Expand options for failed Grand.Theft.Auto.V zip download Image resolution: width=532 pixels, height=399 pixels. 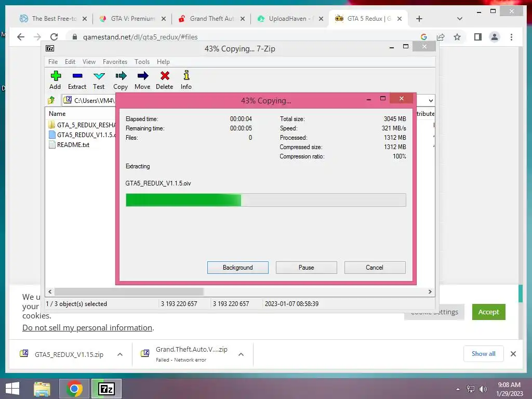241,354
